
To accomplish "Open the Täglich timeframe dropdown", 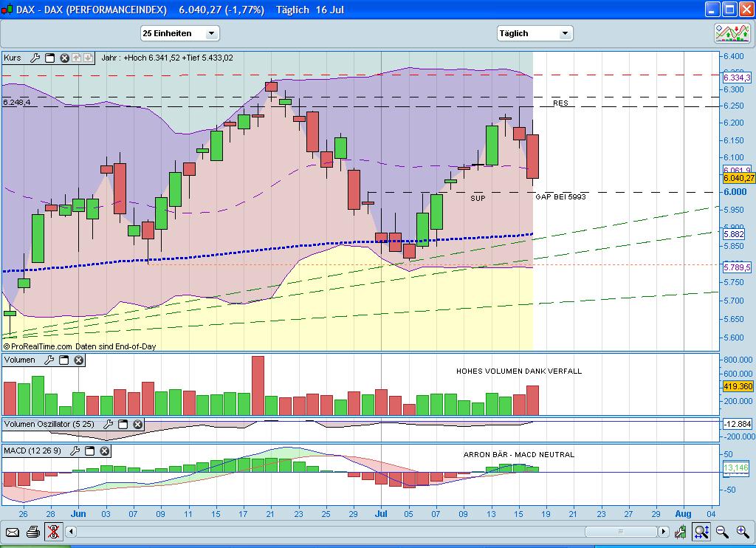I will [535, 33].
